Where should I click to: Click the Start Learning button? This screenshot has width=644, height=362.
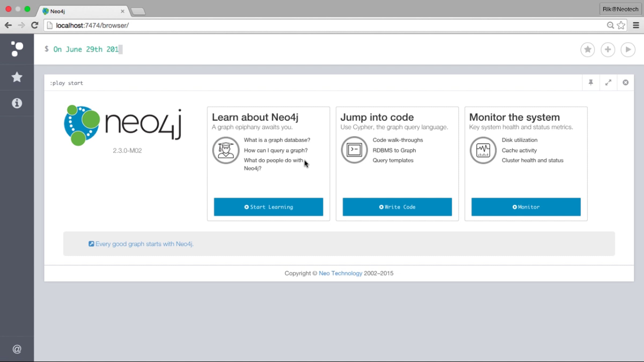[x=268, y=207]
